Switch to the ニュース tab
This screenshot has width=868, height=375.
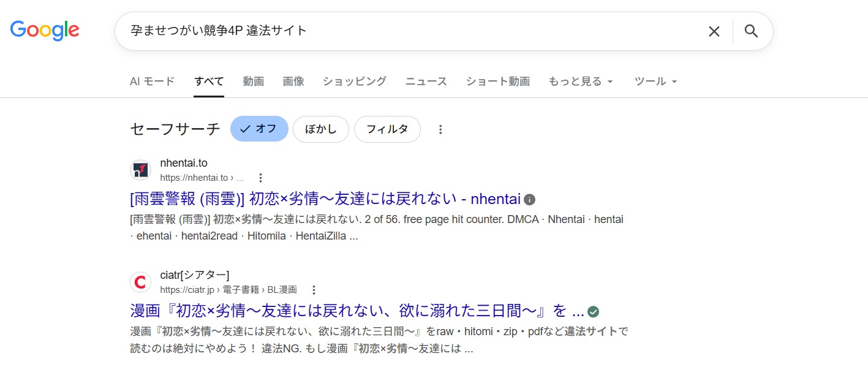[x=426, y=81]
